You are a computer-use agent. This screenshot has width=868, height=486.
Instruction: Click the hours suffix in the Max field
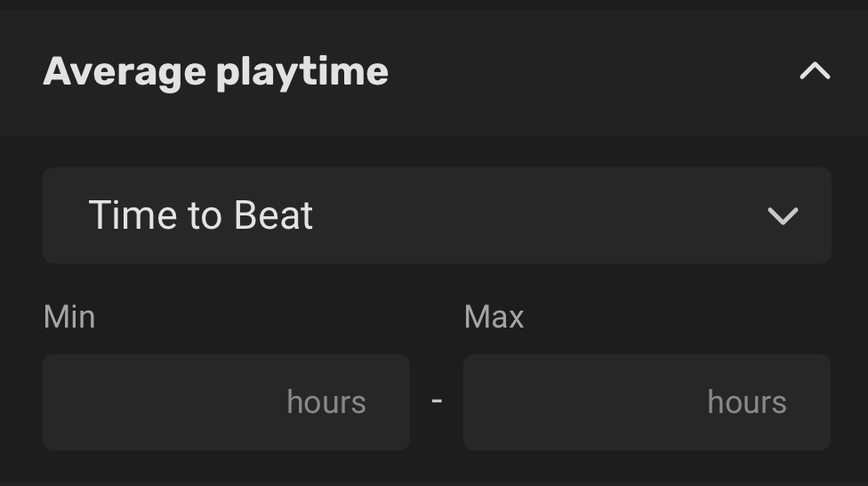coord(747,402)
